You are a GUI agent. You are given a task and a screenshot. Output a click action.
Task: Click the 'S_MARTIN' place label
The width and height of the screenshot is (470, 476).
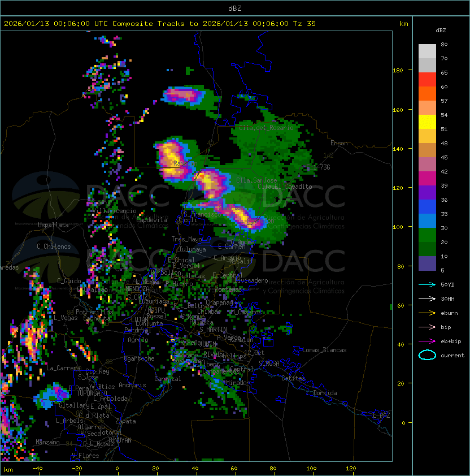click(213, 330)
